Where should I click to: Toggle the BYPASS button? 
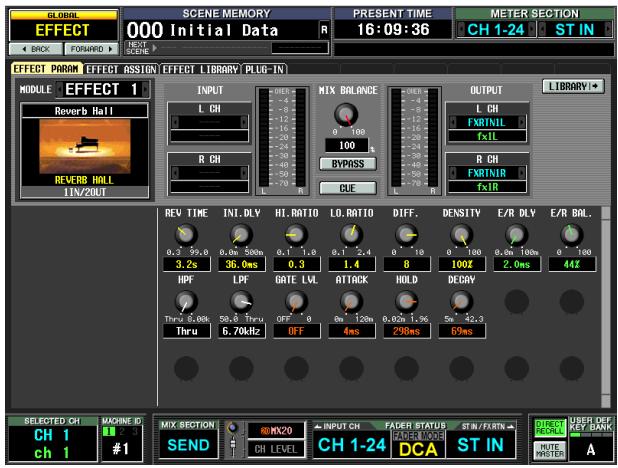348,164
